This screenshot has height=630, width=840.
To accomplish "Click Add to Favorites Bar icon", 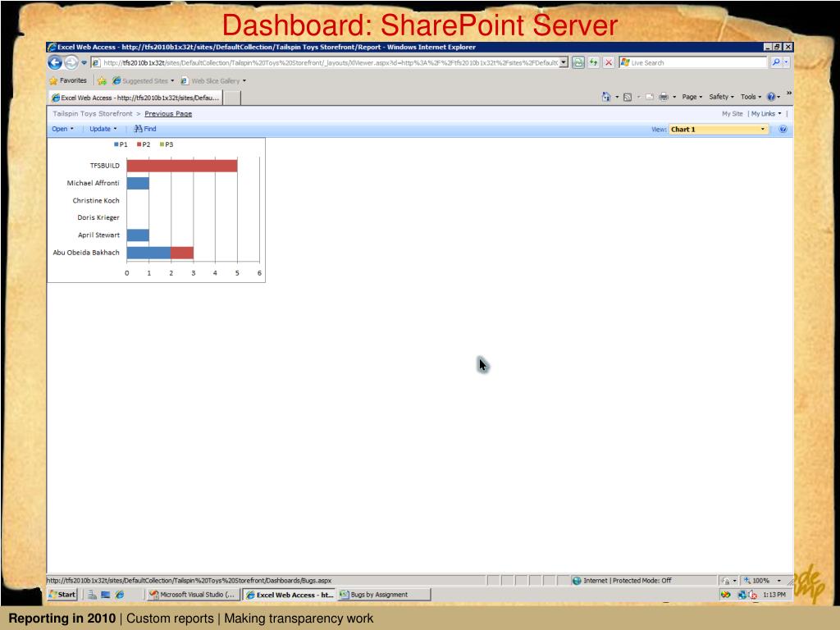I will tap(102, 81).
